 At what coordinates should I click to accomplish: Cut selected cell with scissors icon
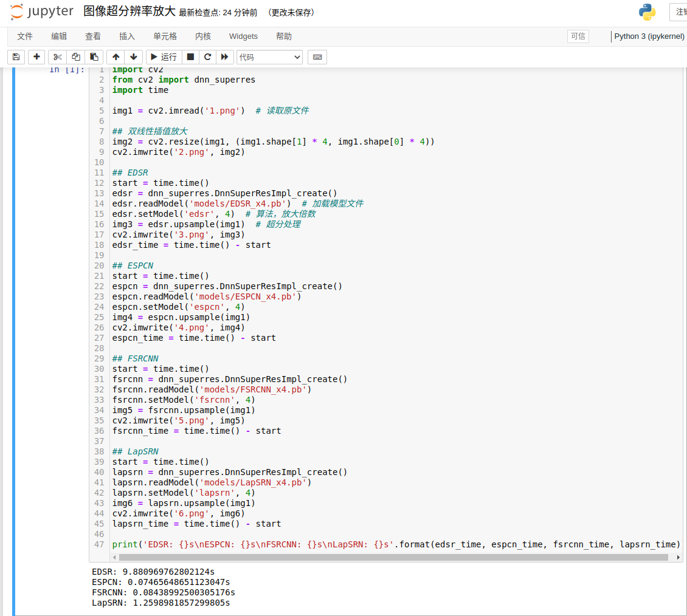tap(58, 57)
